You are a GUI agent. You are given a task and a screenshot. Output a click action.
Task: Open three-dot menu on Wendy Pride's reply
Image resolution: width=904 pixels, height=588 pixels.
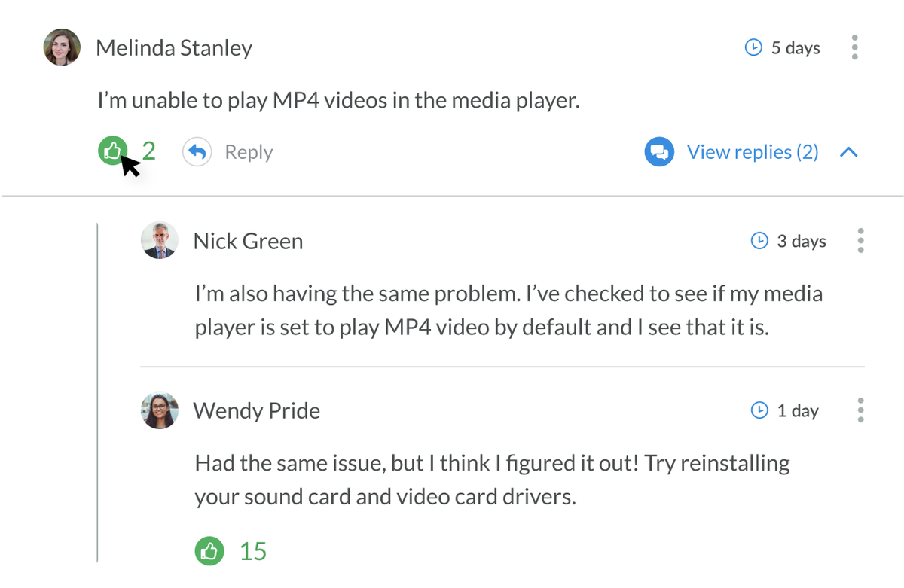[x=860, y=410]
